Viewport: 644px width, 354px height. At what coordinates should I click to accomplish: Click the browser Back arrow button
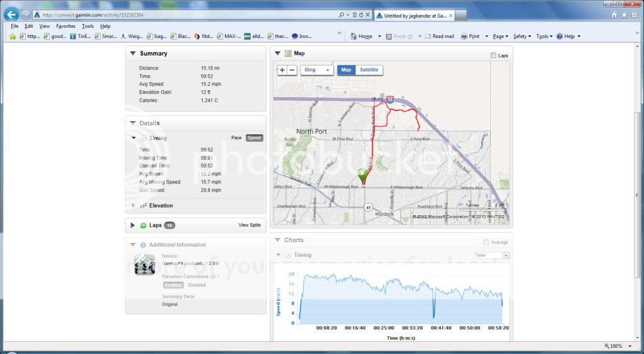click(x=11, y=14)
